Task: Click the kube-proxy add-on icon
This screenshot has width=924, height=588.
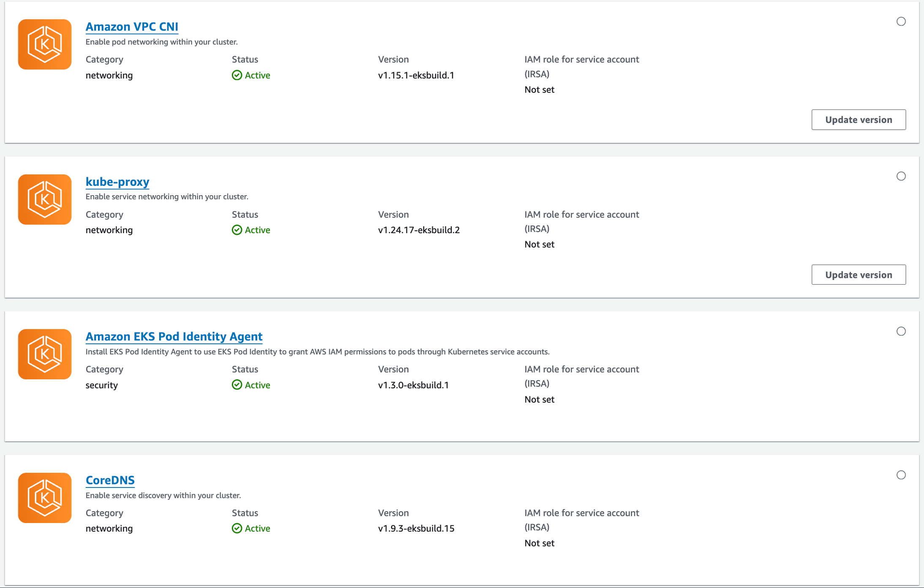Action: point(45,199)
